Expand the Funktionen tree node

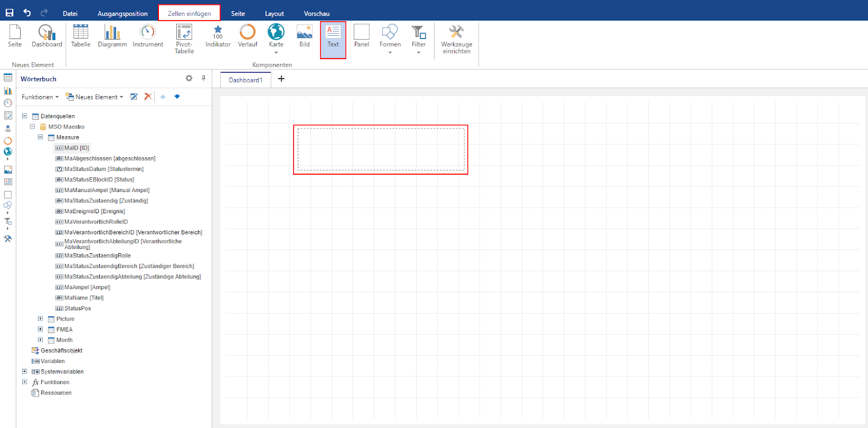pos(24,382)
